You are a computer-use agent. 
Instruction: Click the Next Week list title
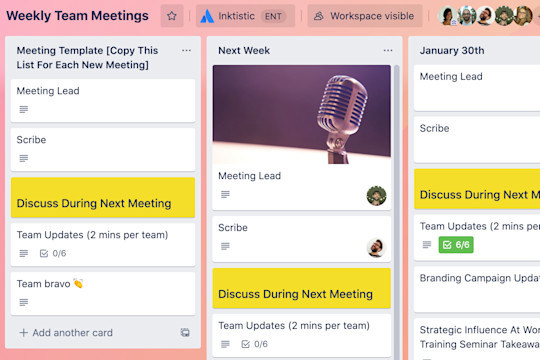pos(244,51)
